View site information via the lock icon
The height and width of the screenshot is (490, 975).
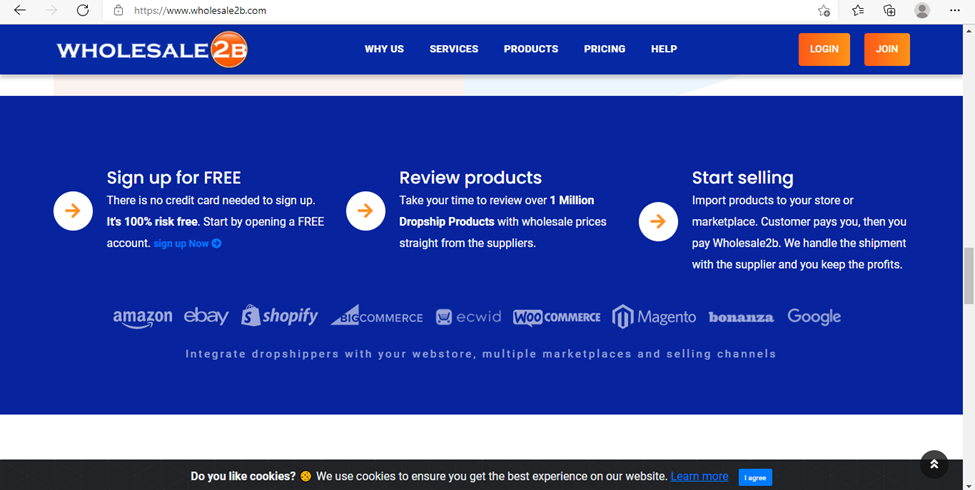(x=119, y=10)
